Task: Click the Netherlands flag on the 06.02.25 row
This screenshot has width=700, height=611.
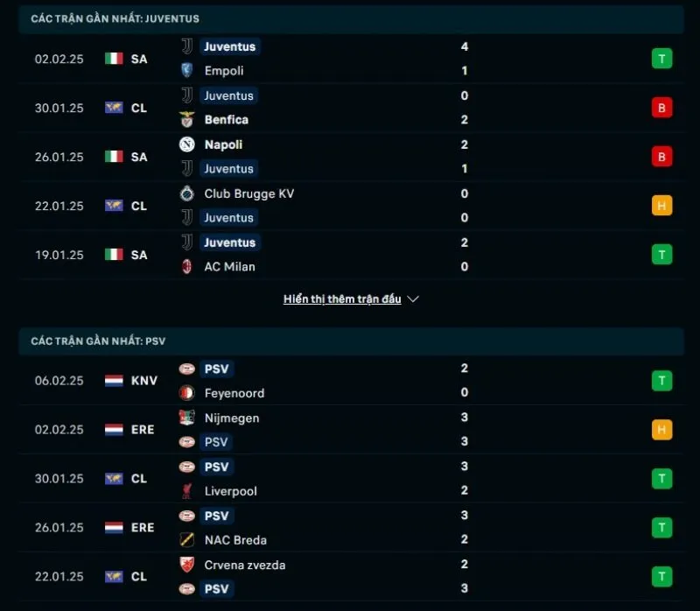Action: (x=114, y=381)
